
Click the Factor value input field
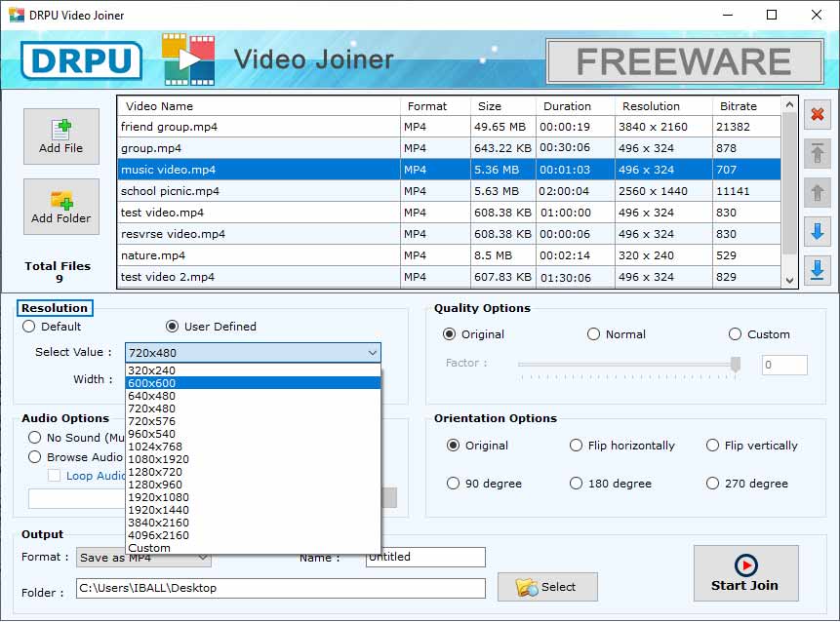pos(784,365)
